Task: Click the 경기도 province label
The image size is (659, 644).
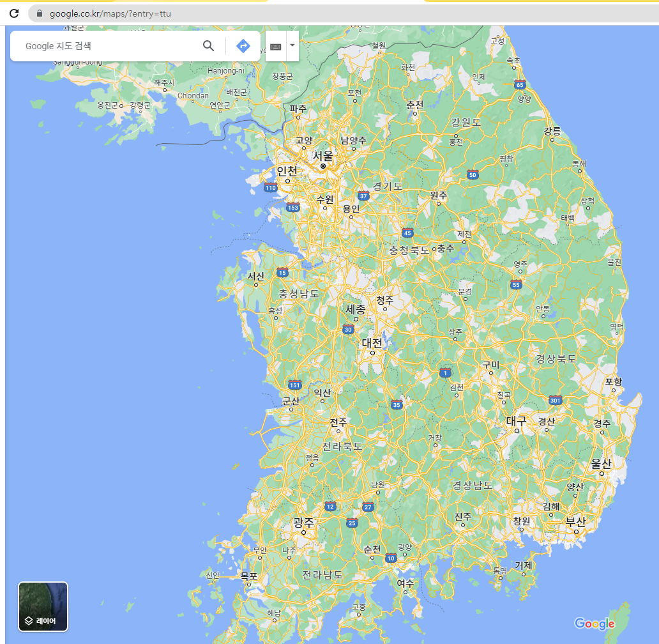Action: [x=388, y=186]
